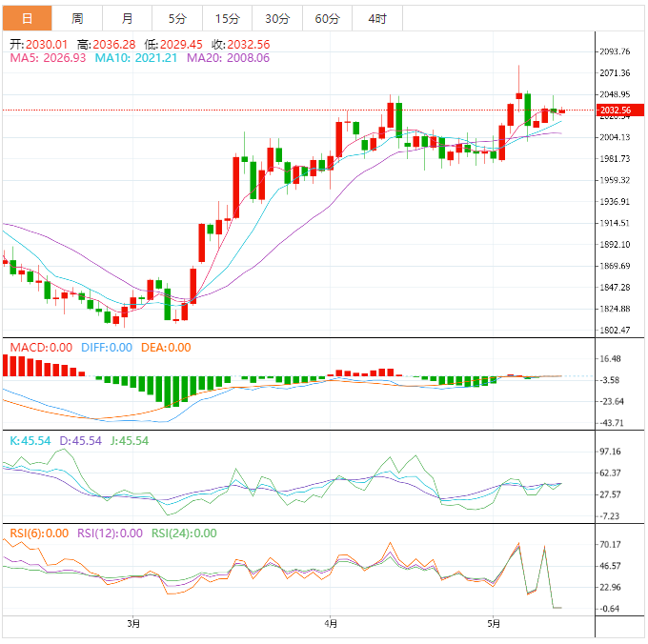Select the 周 (weekly) timeframe tab
The width and height of the screenshot is (648, 644).
point(77,19)
